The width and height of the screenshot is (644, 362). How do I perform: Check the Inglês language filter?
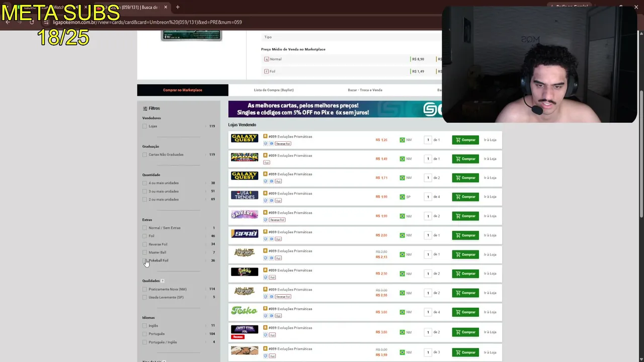tap(145, 326)
